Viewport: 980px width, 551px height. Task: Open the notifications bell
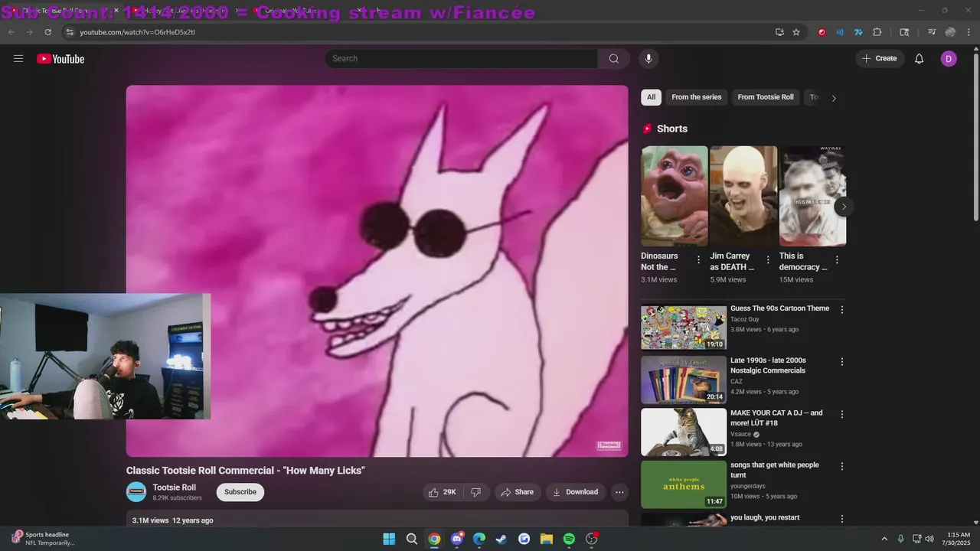pyautogui.click(x=920, y=59)
